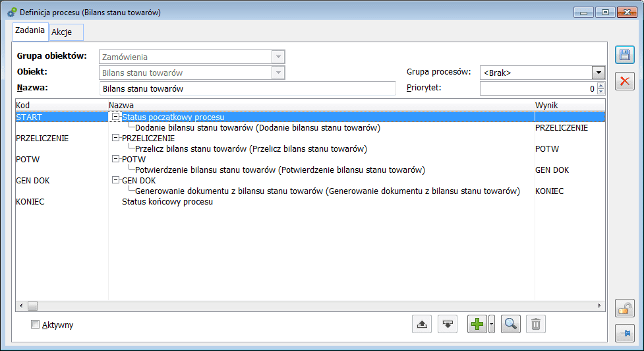644x351 pixels.
Task: Maximize the Definicja procesu window
Action: click(x=605, y=13)
